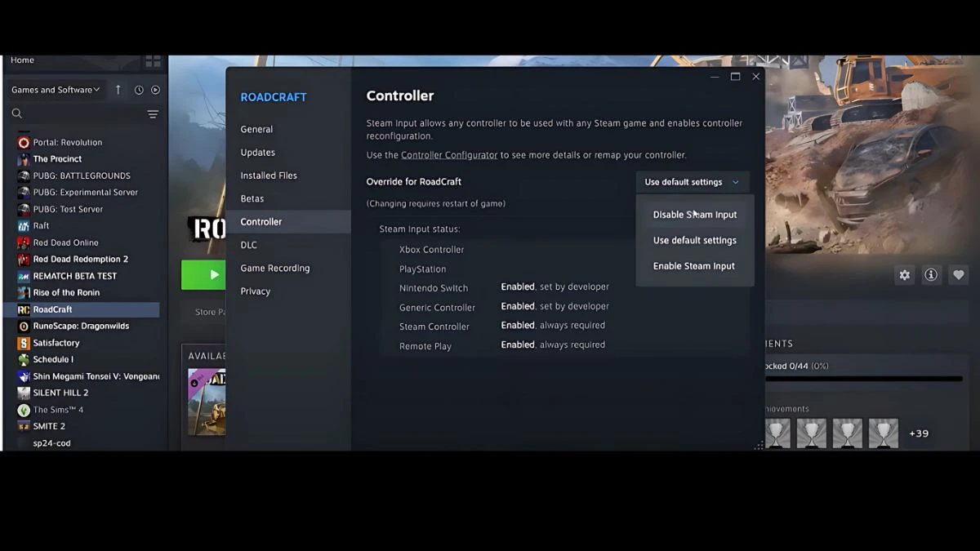Image resolution: width=980 pixels, height=551 pixels.
Task: Open library search magnifier icon
Action: click(16, 113)
